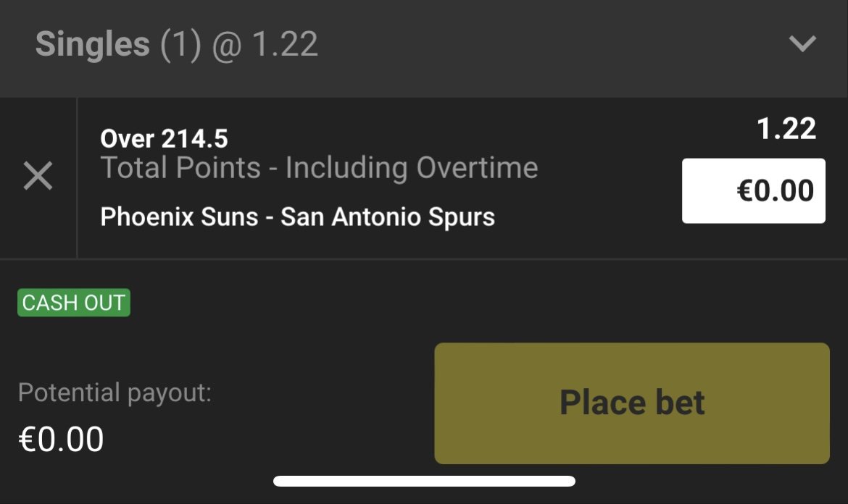This screenshot has width=848, height=504.
Task: Click the Potential payout label
Action: (115, 393)
